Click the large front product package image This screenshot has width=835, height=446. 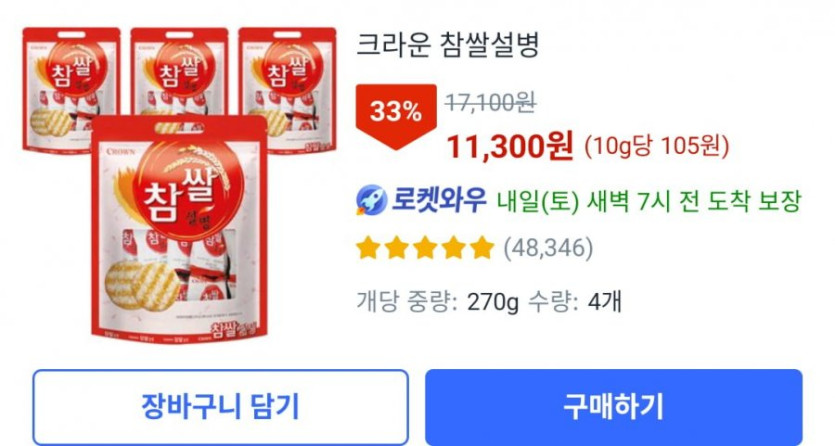tap(179, 229)
